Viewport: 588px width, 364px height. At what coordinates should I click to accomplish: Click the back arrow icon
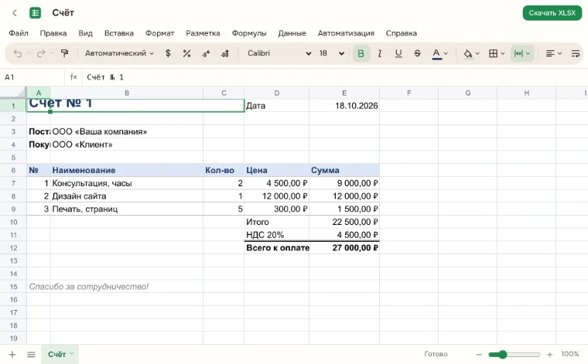pos(15,12)
